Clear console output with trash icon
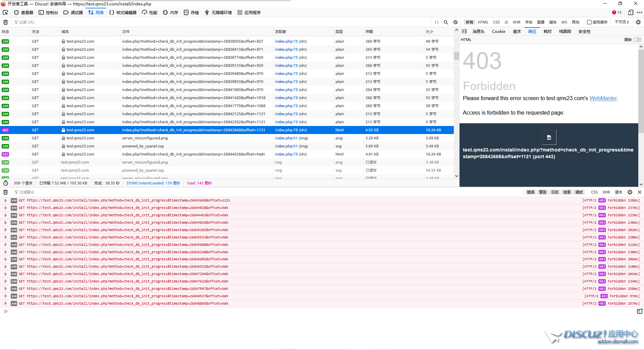Image resolution: width=644 pixels, height=350 pixels. (x=5, y=192)
